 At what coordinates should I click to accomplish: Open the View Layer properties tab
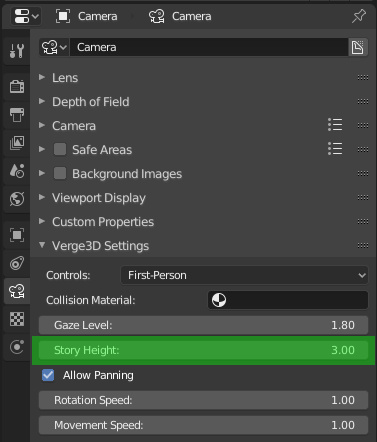(17, 143)
